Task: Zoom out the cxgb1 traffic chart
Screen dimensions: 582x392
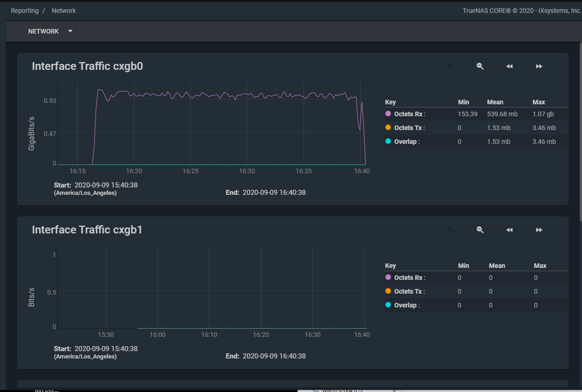Action: coord(480,230)
